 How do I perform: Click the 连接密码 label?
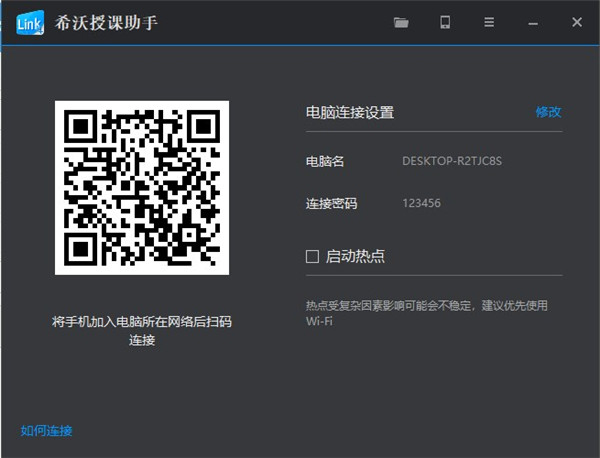(331, 203)
